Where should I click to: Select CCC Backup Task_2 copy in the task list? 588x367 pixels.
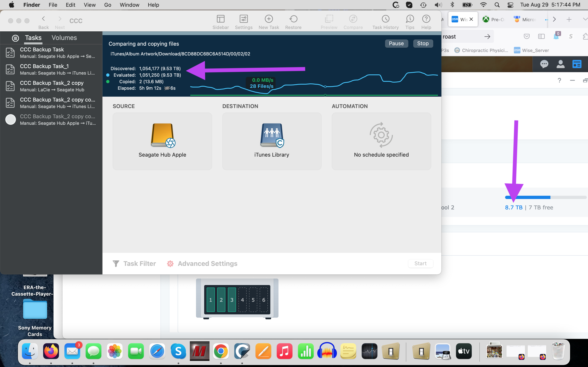point(51,86)
